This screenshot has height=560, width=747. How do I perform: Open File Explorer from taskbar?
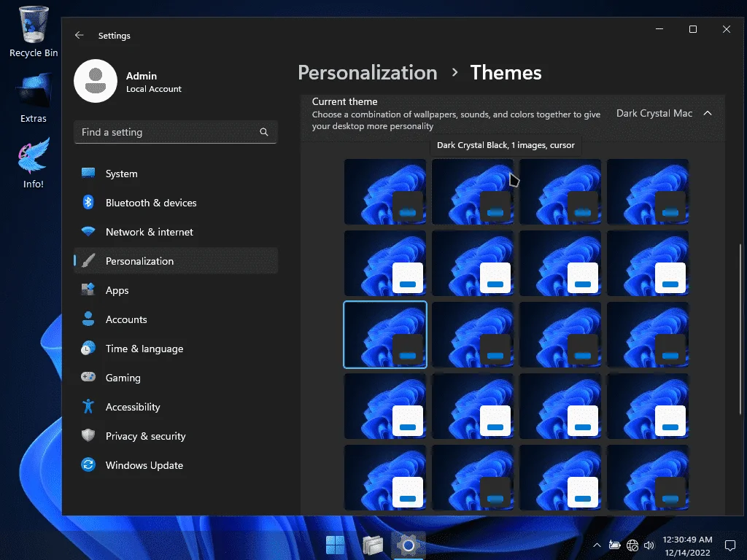(373, 545)
